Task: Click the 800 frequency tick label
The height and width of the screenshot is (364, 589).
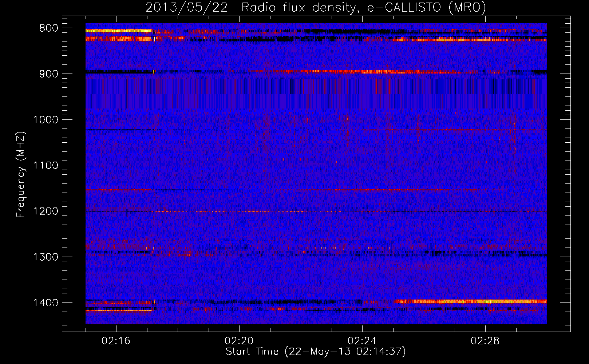Action: tap(49, 28)
